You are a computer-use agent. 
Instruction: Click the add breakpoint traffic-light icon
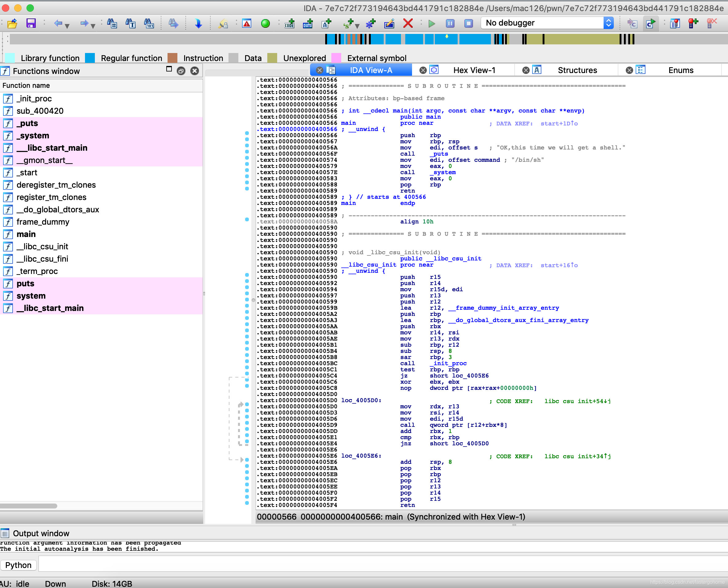(x=693, y=23)
